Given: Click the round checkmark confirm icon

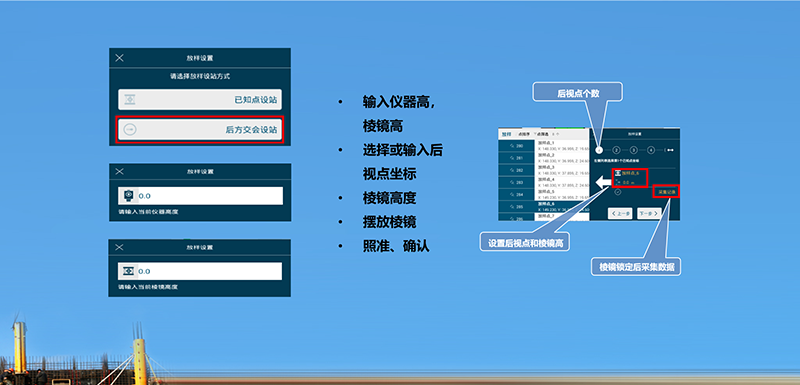Looking at the screenshot, I should tap(618, 192).
